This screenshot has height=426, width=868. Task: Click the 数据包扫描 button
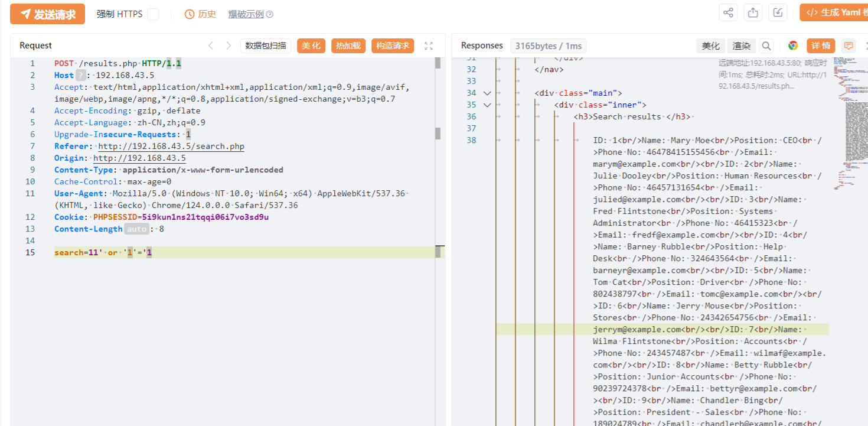click(266, 45)
